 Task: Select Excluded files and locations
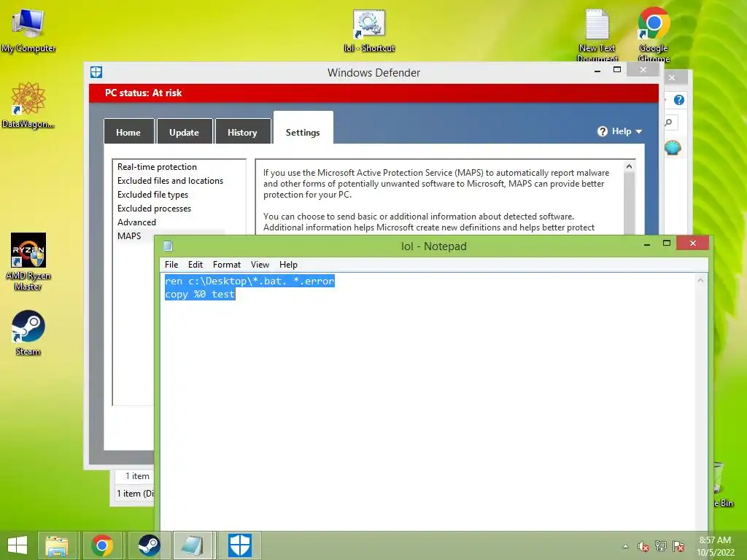pos(171,181)
